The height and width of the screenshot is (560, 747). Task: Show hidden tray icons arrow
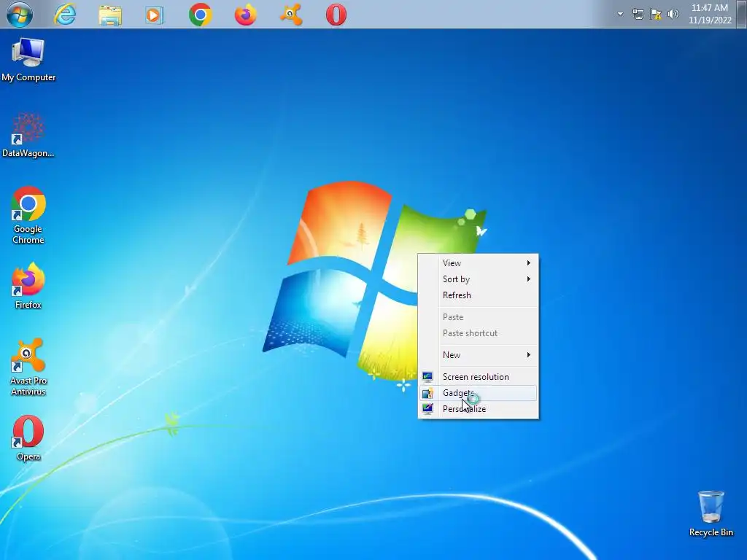(x=620, y=14)
